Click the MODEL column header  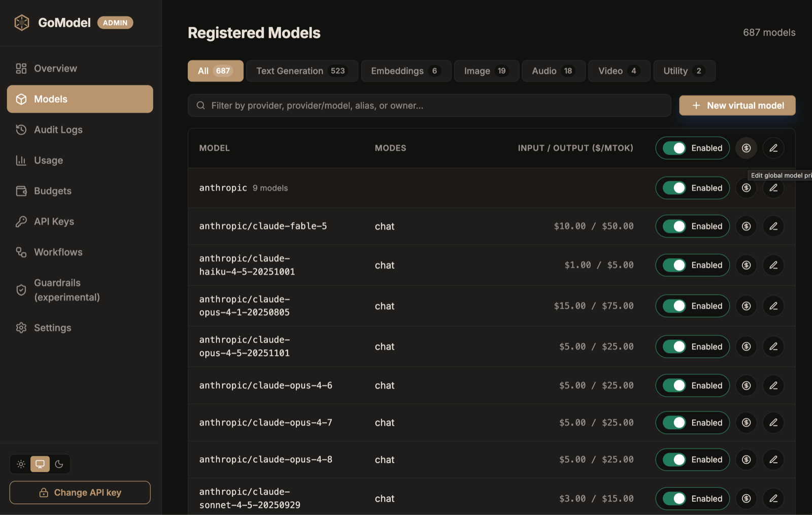[214, 148]
